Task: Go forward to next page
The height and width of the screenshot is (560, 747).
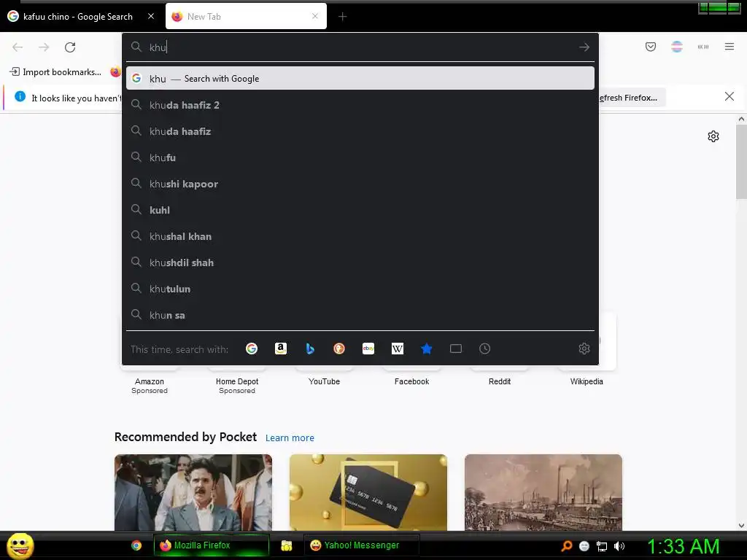Action: [44, 47]
